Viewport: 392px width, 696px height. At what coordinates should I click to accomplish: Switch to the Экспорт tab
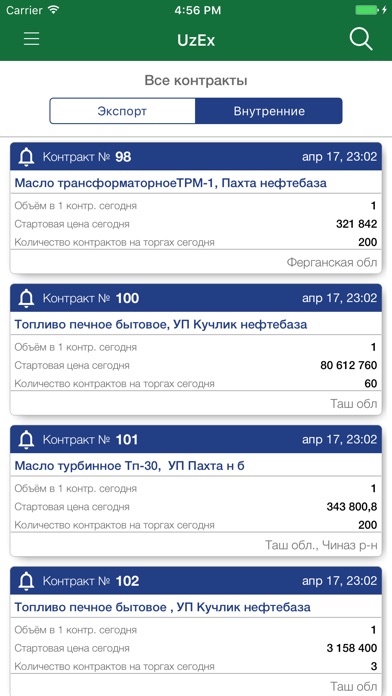122,111
